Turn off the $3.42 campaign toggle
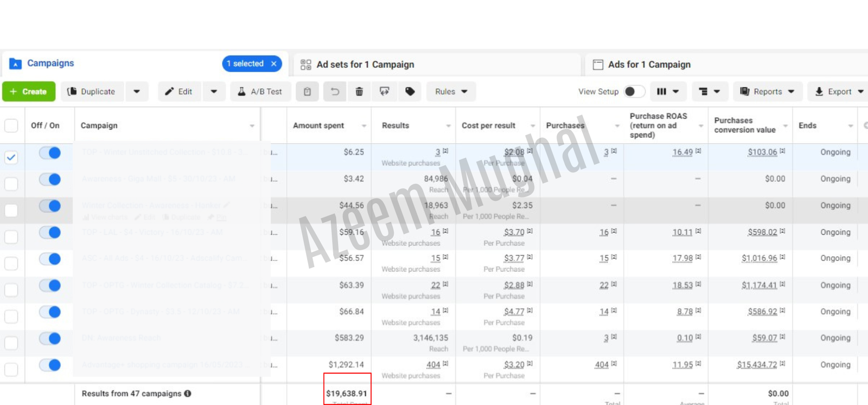Screen dimensions: 868x405 pos(50,179)
